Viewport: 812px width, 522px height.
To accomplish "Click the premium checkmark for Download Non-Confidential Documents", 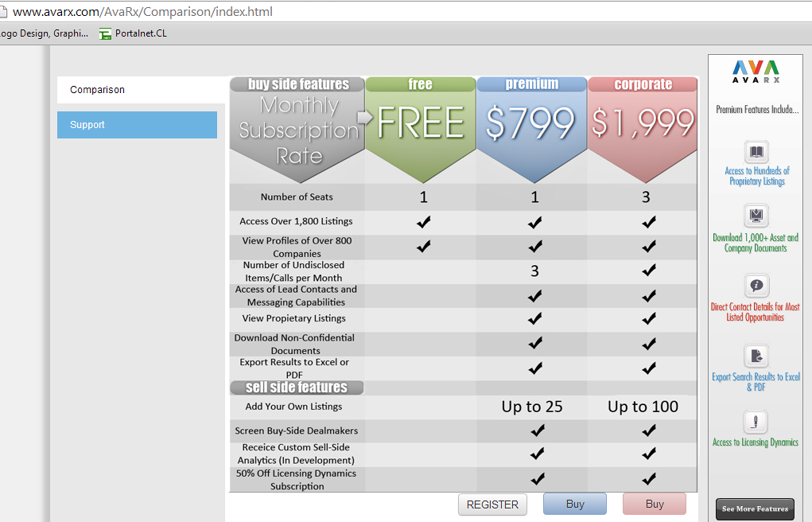I will tap(535, 343).
